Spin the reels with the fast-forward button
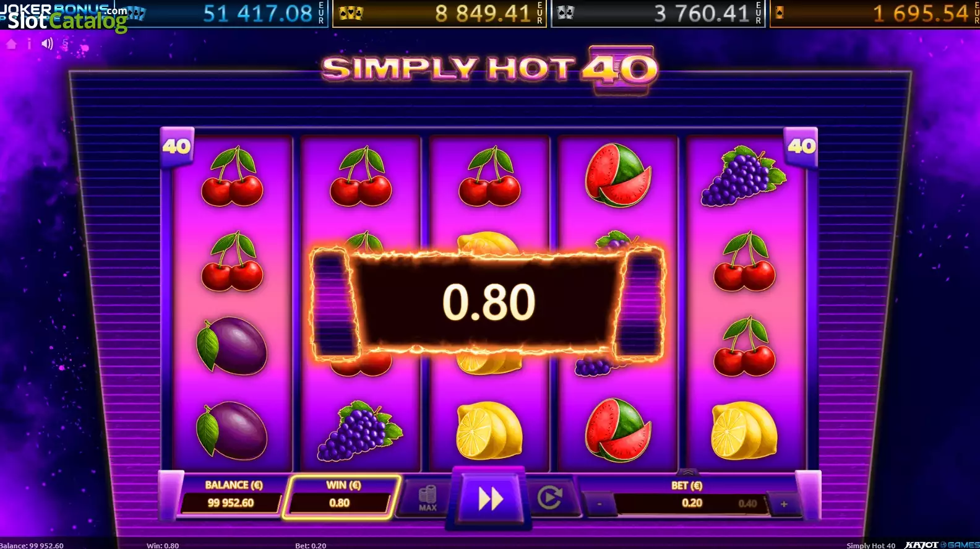Viewport: 980px width, 549px height. (490, 498)
